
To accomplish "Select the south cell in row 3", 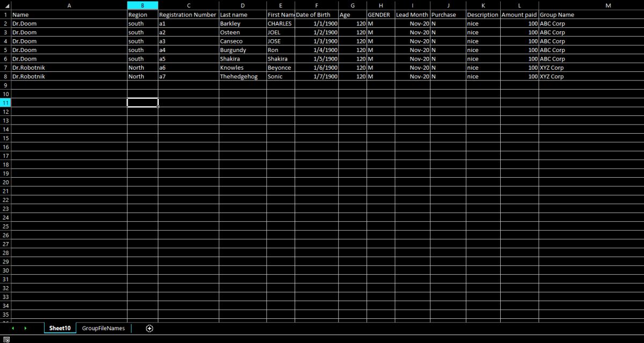I will (x=143, y=32).
